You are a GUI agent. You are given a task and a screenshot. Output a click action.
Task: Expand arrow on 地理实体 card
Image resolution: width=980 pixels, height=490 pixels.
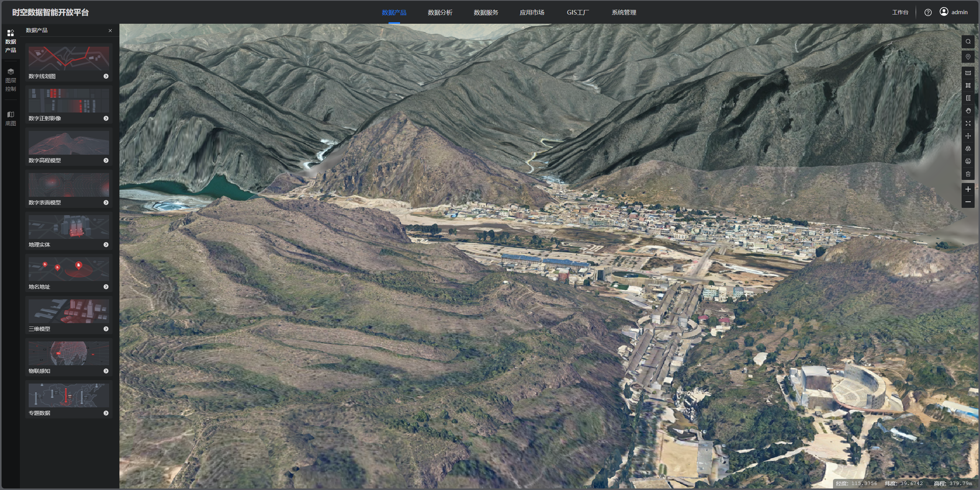click(106, 245)
